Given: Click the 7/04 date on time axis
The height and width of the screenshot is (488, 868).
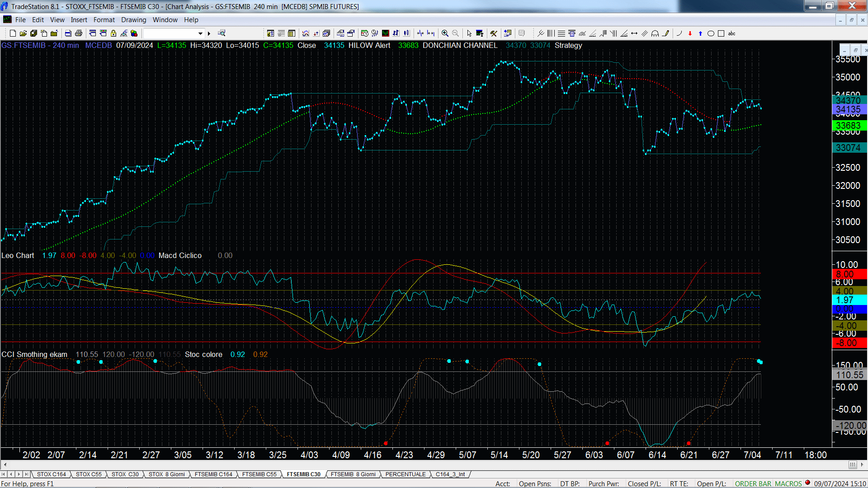Looking at the screenshot, I should click(x=752, y=455).
